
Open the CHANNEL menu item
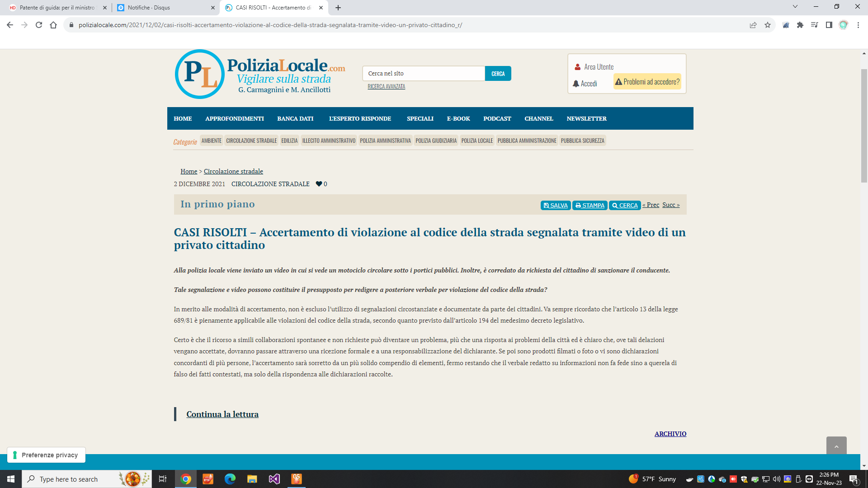pos(539,118)
